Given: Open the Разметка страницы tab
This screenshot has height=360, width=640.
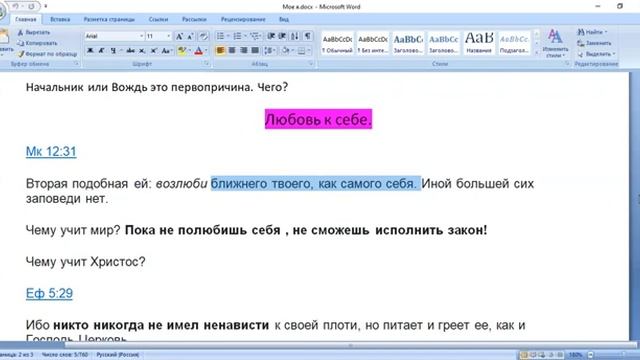Looking at the screenshot, I should (109, 19).
